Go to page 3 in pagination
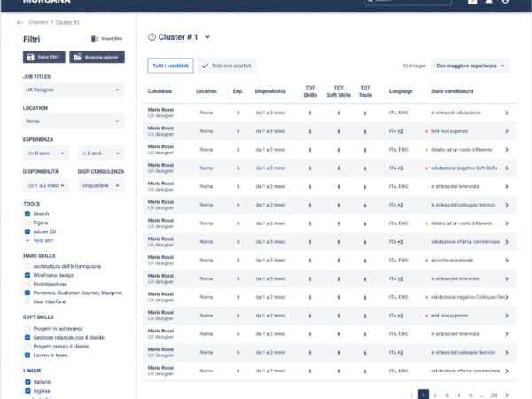The height and width of the screenshot is (399, 532). coord(446,395)
